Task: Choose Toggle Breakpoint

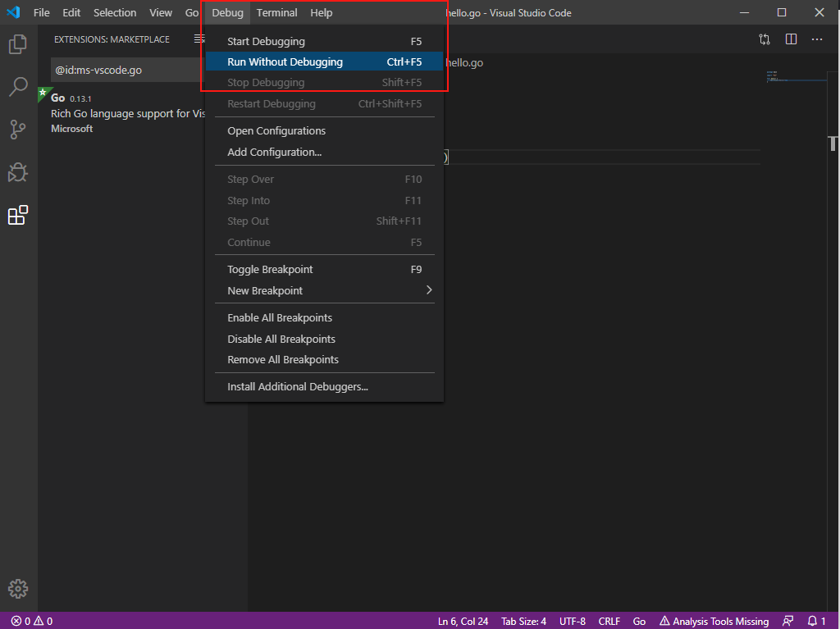Action: (324, 270)
